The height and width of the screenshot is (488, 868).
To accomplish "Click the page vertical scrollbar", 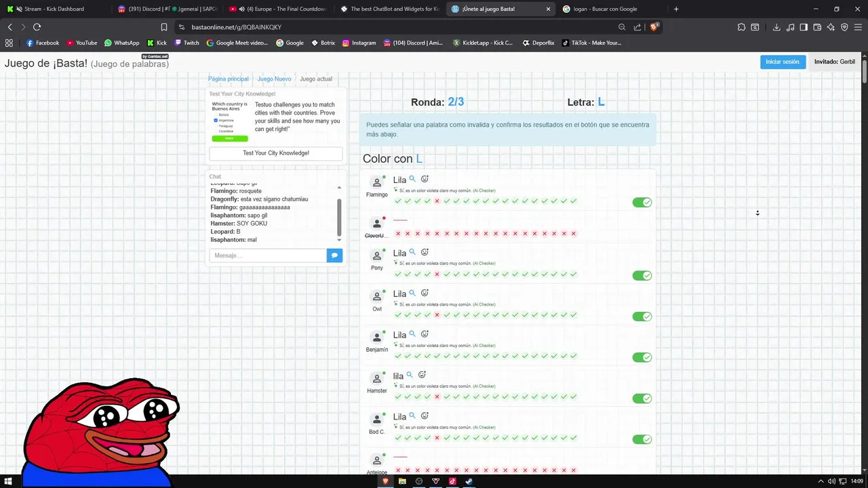I will (864, 263).
